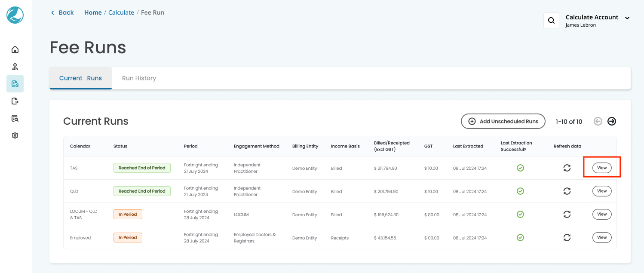Open the export document icon in sidebar
This screenshot has width=644, height=273.
tap(15, 101)
